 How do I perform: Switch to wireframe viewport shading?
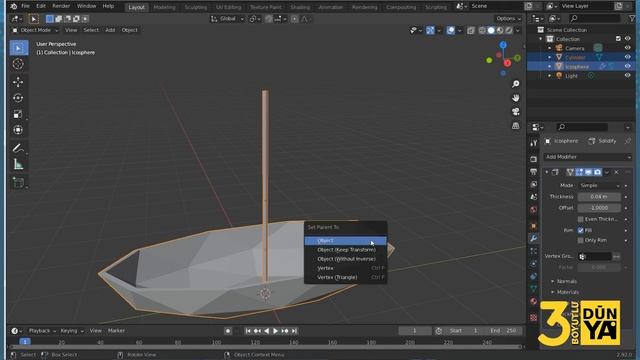(482, 30)
